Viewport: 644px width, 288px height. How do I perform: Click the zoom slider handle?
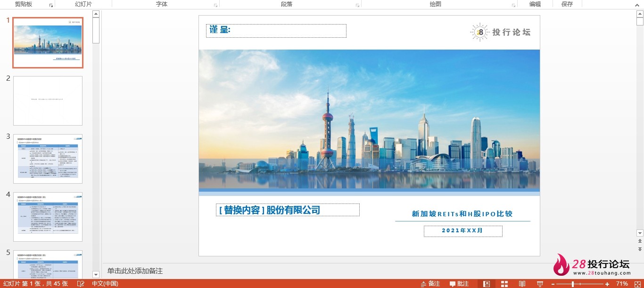coord(573,284)
